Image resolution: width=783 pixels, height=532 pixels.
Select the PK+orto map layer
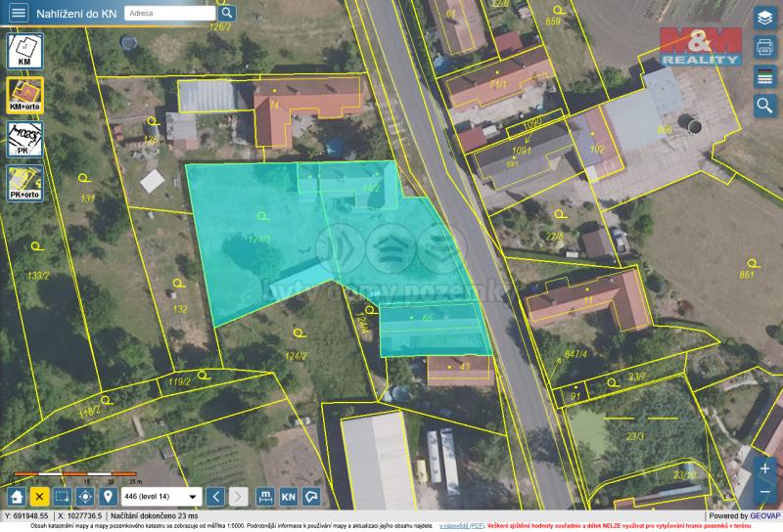[x=24, y=183]
